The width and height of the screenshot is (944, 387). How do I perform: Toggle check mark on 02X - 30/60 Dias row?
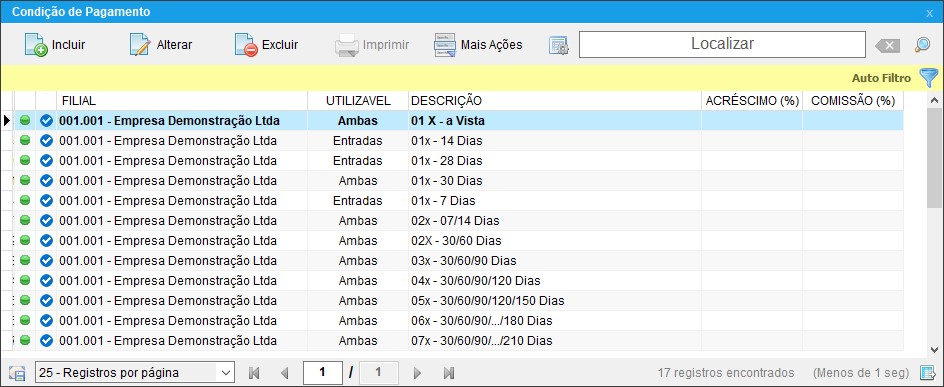point(46,241)
